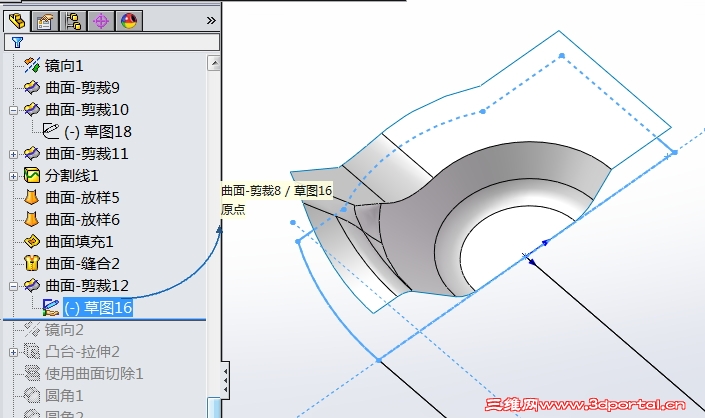The width and height of the screenshot is (705, 418).
Task: Expand the 曲面-剪裁11 node
Action: 13,154
